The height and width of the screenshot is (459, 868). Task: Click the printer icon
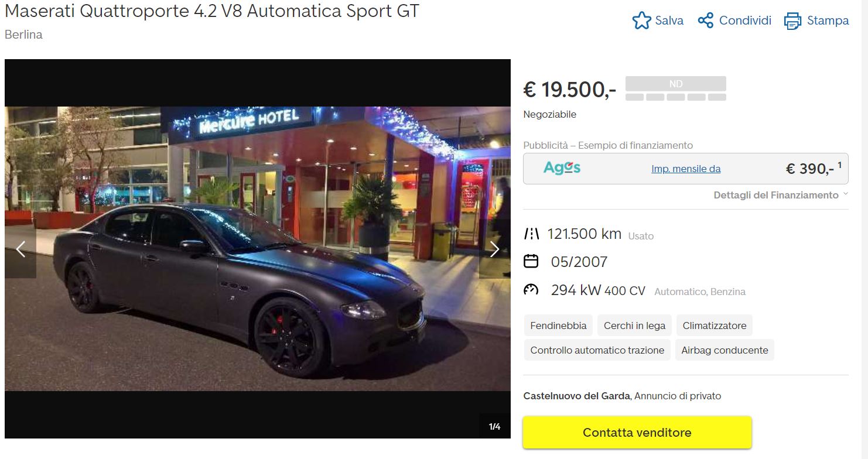click(792, 21)
